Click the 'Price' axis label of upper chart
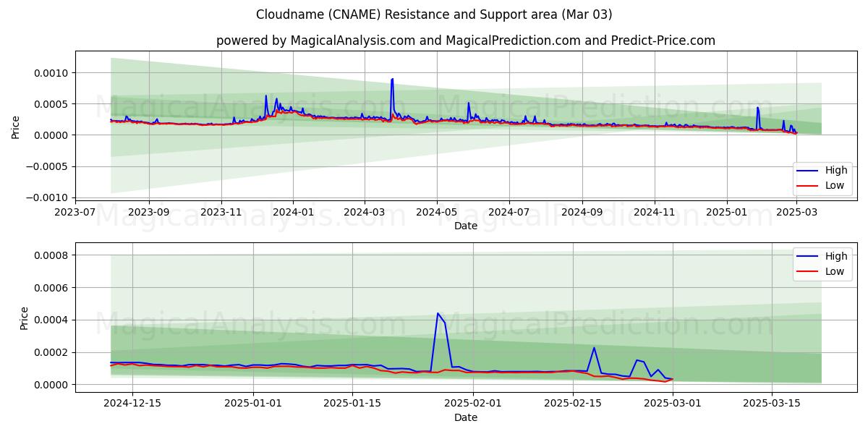 coord(16,127)
